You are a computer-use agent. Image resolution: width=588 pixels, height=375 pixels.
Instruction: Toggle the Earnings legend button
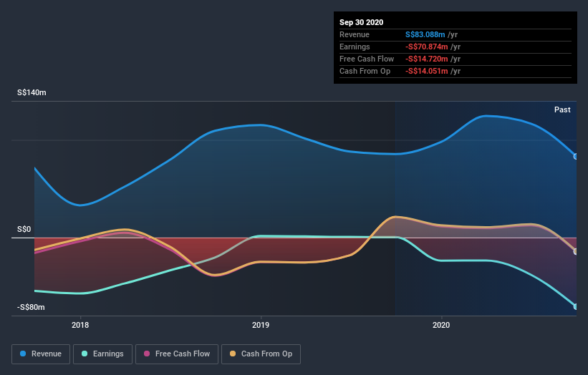pyautogui.click(x=102, y=354)
